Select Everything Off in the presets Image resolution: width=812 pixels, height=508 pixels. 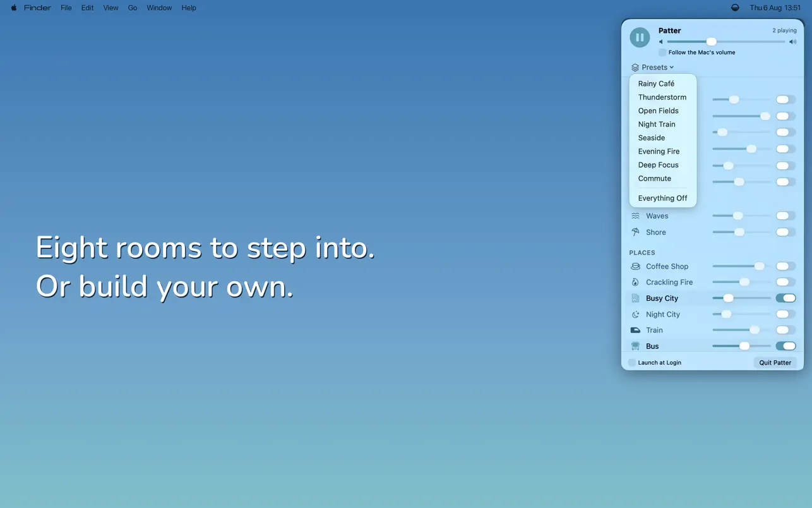point(663,198)
